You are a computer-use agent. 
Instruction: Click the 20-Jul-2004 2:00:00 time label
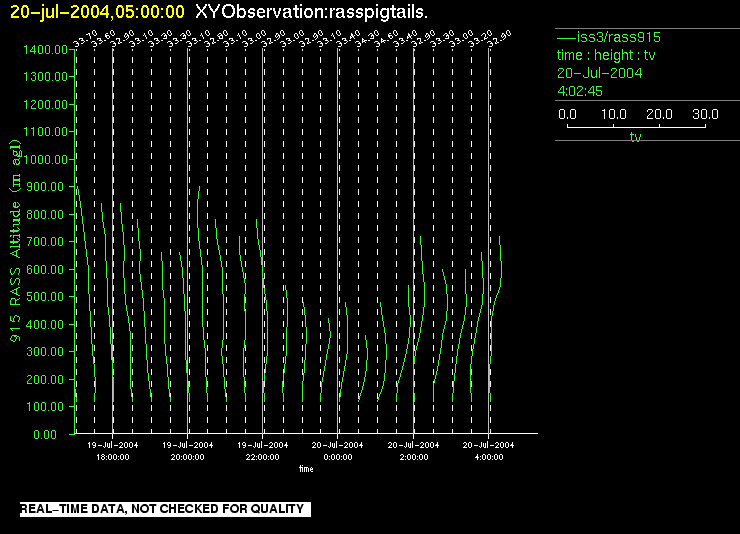pyautogui.click(x=413, y=451)
